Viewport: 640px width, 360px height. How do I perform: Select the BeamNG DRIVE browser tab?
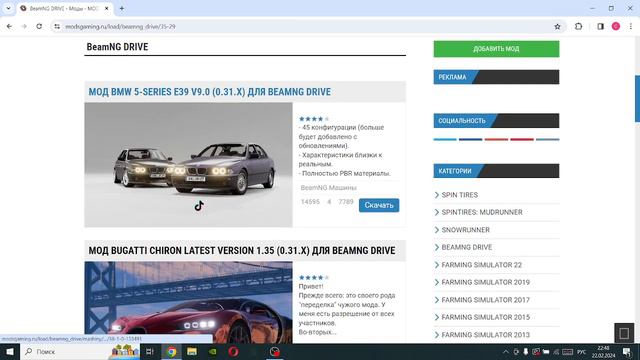[64, 8]
